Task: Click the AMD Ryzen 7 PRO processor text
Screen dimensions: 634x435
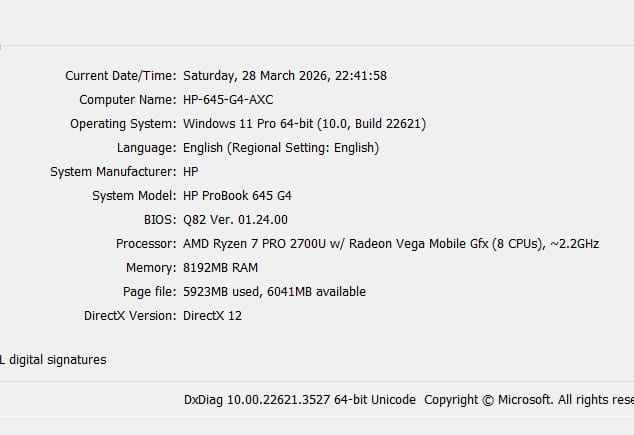Action: pyautogui.click(x=391, y=244)
